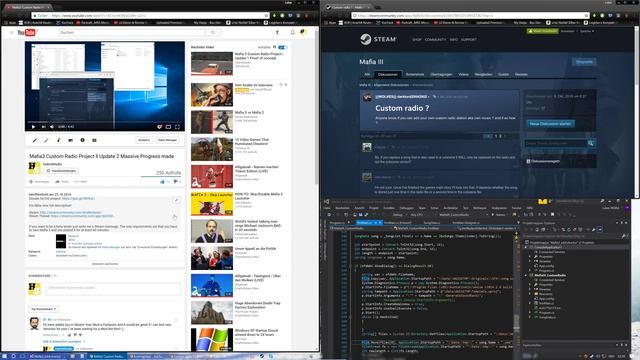640x360 pixels.
Task: Click the Steam logo
Action: tap(378, 39)
